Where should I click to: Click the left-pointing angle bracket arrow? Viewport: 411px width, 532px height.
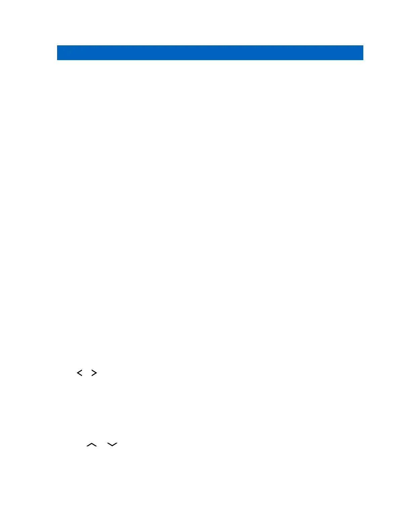[80, 373]
